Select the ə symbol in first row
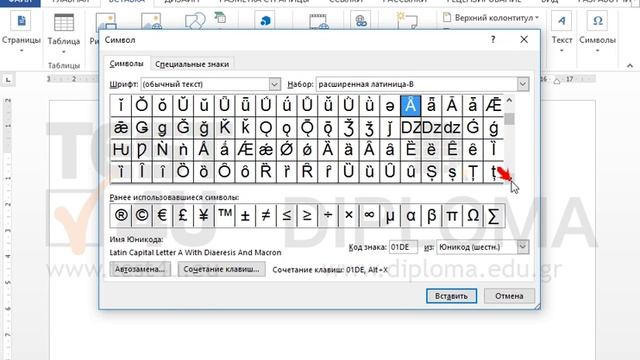 [390, 105]
